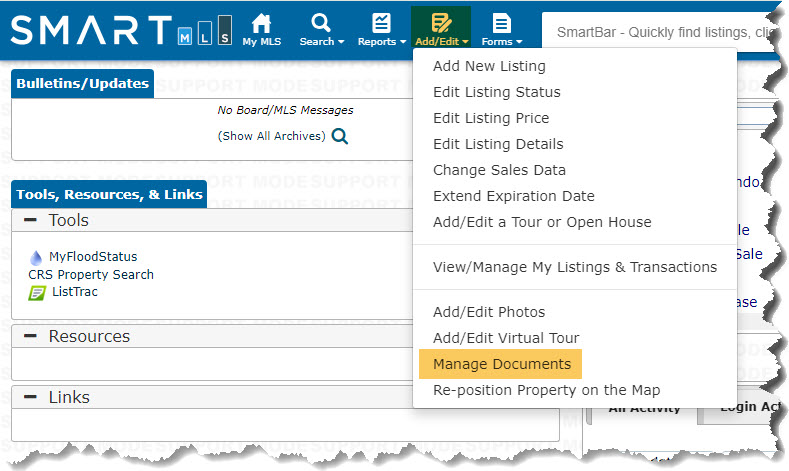
Task: Open the ListTrac link
Action: click(75, 292)
